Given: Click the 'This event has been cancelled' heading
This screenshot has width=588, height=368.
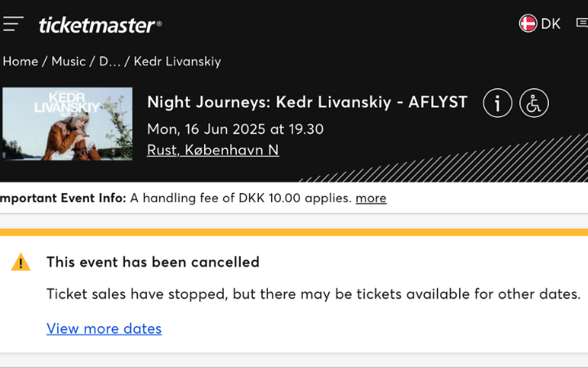Looking at the screenshot, I should [153, 263].
